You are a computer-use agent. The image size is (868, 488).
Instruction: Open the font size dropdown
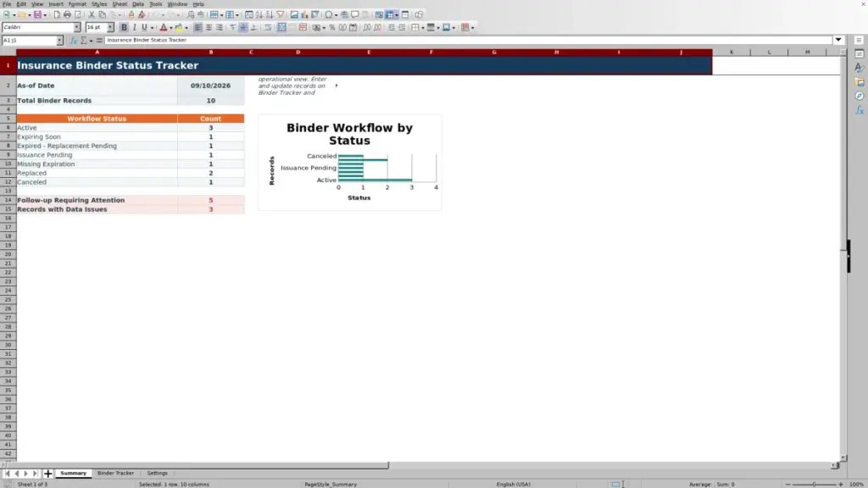[110, 27]
